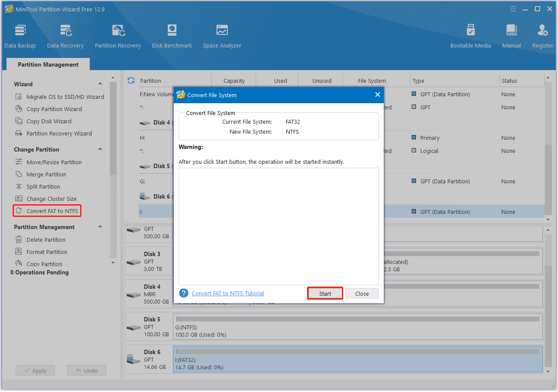Open Partition Recovery Wizard in sidebar

click(x=54, y=133)
